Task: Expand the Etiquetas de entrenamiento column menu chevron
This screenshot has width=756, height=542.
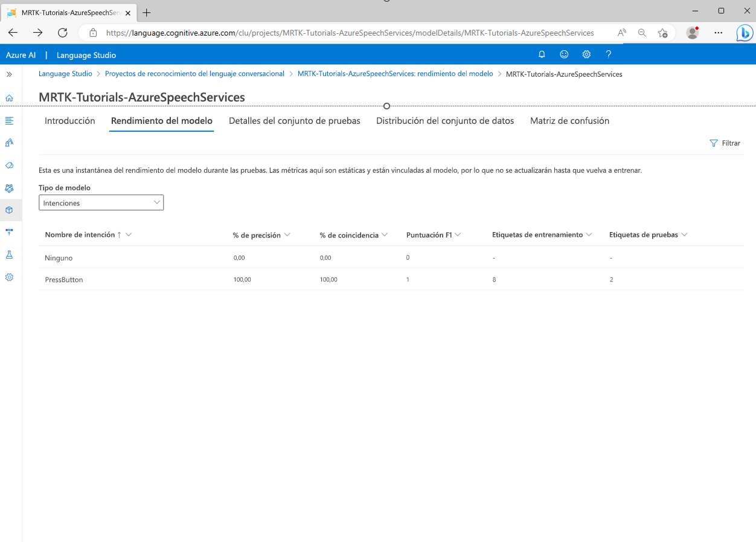Action: 589,234
